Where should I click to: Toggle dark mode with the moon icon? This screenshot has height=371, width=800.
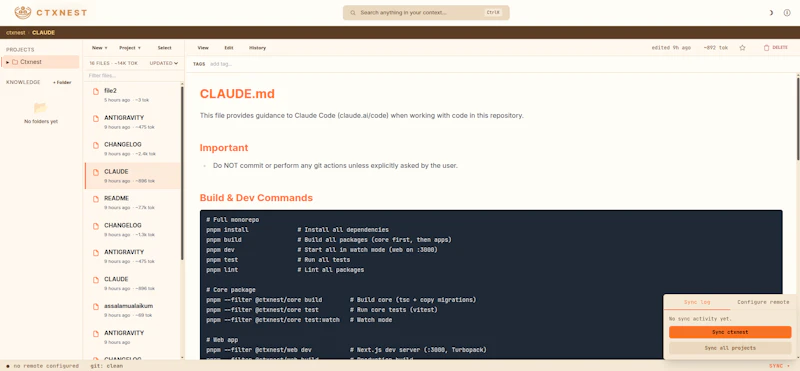(x=771, y=13)
